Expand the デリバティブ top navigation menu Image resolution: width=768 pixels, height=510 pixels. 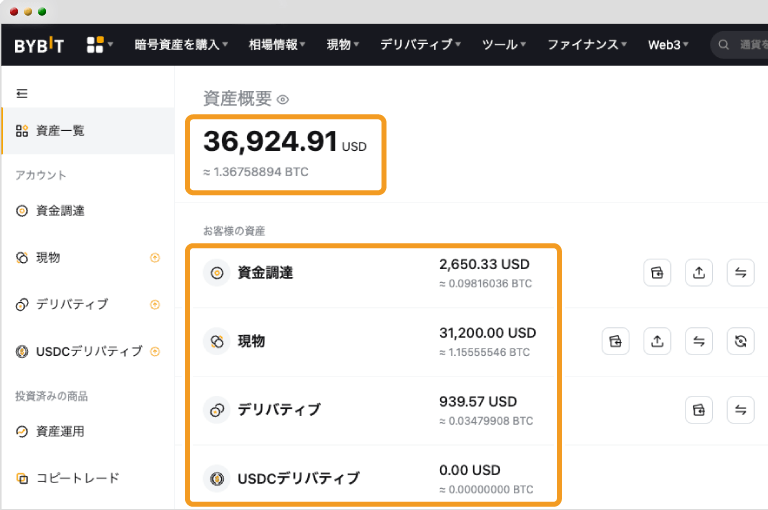[420, 45]
